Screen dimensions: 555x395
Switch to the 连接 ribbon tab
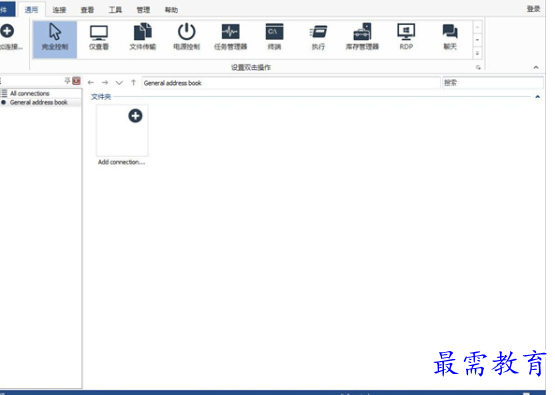[x=59, y=10]
